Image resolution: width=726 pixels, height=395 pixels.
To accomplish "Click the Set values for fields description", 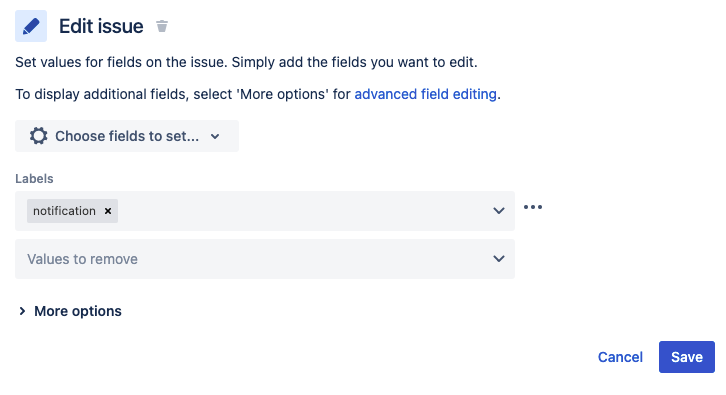I will coord(246,62).
